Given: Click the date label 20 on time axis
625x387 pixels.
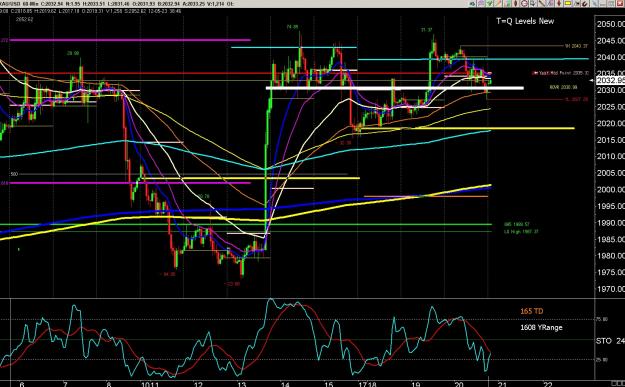Looking at the screenshot, I should (x=459, y=384).
